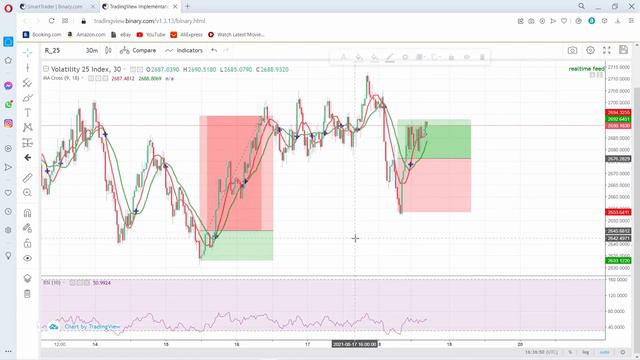Open Opera main menu logo
Screen dimensions: 640x360
coord(8,8)
